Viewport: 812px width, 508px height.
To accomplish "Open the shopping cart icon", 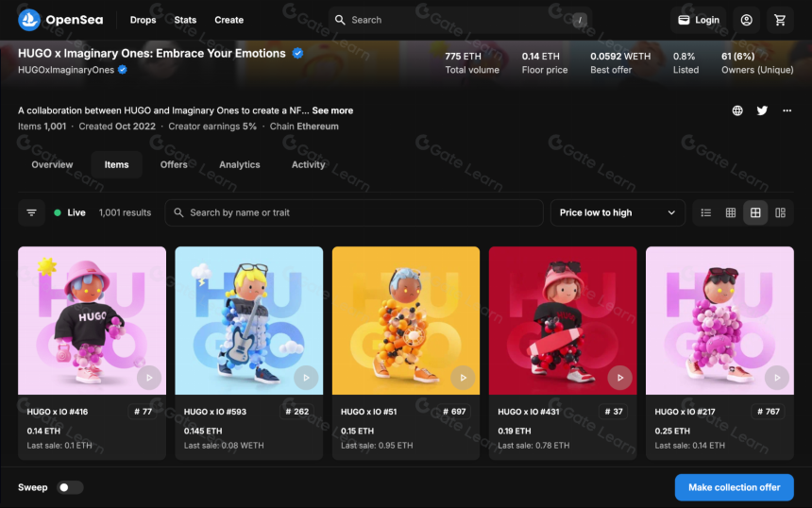I will (780, 20).
